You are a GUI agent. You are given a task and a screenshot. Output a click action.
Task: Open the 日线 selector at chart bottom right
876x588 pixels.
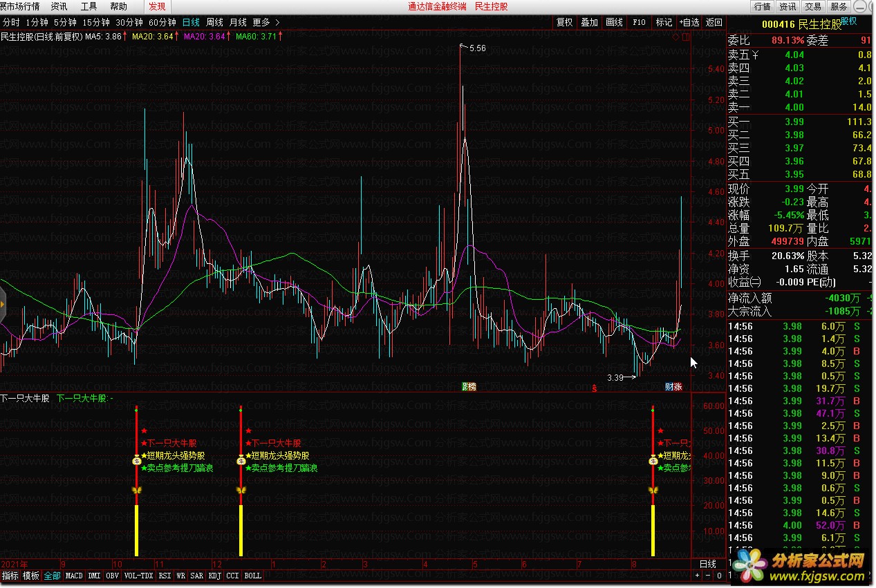pyautogui.click(x=707, y=564)
